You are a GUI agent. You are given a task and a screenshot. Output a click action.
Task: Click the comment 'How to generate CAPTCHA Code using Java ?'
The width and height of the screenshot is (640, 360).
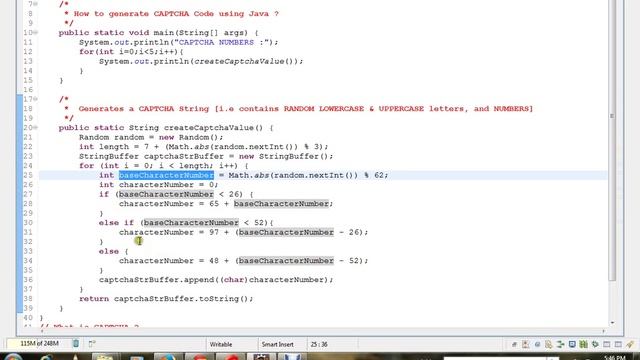tap(176, 14)
